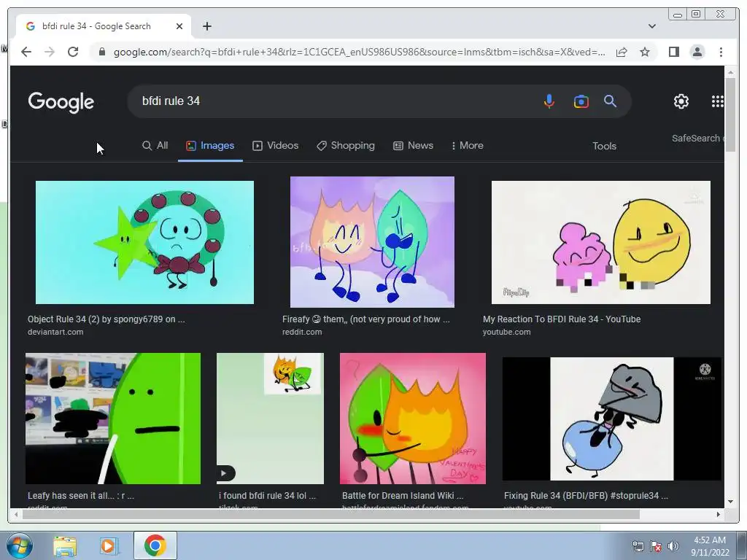Click the i found bfdi rule 34 lol caption
Screen dimensions: 747x560
(x=267, y=496)
